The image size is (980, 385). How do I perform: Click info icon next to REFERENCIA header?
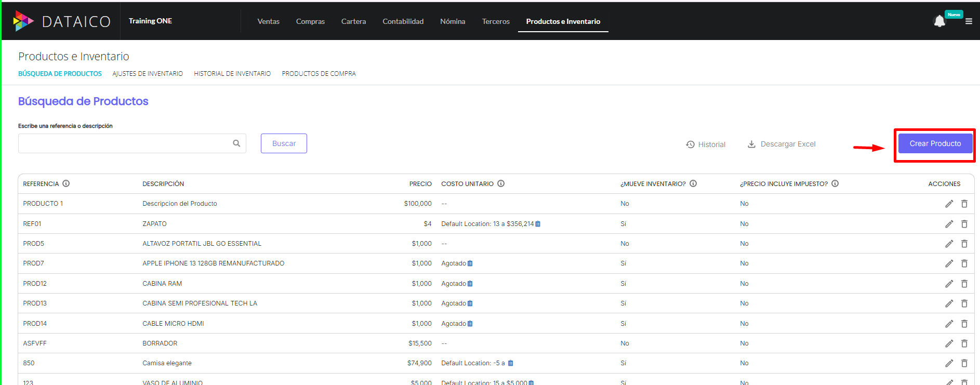pyautogui.click(x=66, y=183)
